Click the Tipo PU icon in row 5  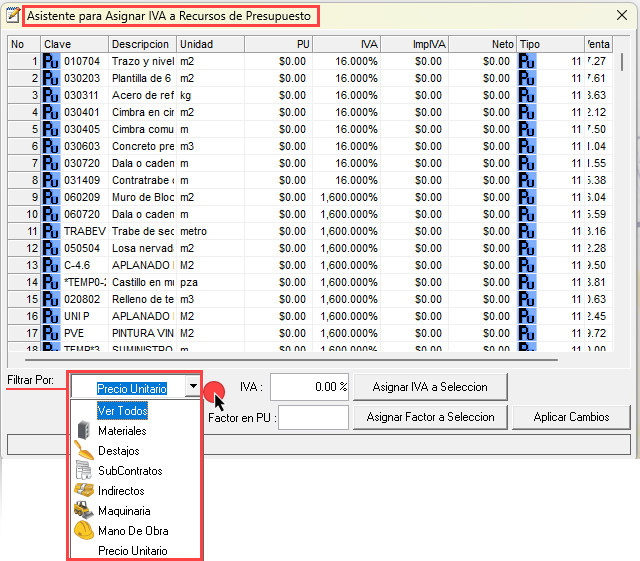point(527,130)
